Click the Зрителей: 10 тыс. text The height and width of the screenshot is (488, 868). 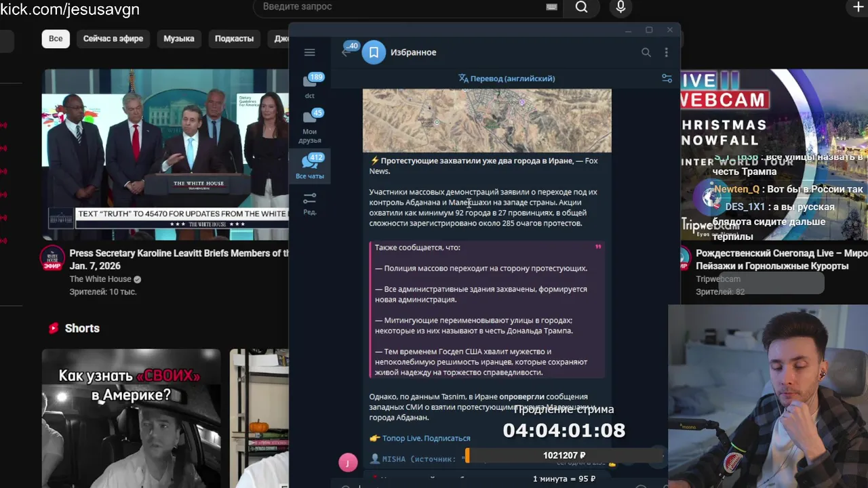tap(103, 292)
